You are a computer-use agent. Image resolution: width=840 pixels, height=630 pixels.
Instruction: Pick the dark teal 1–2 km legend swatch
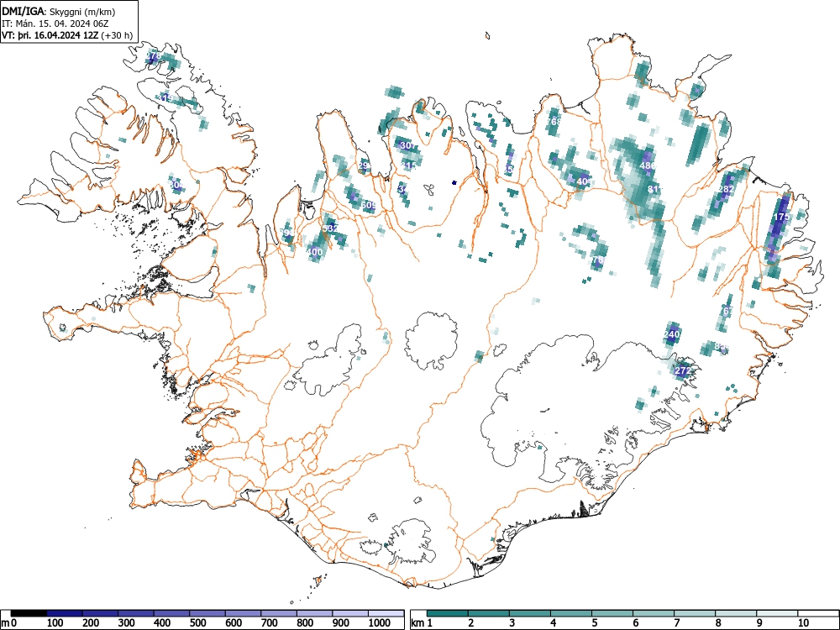click(x=448, y=613)
